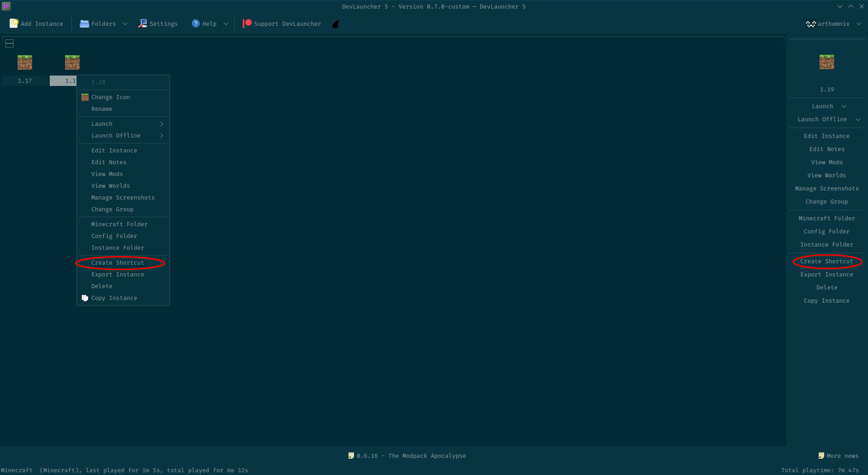Choose Export Instance in context menu
Screen dimensions: 868x475
[123, 275]
